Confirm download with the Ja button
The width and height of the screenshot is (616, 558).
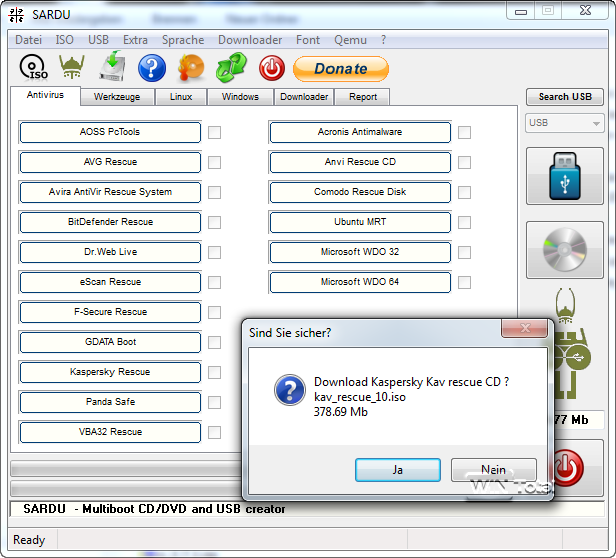tap(398, 470)
